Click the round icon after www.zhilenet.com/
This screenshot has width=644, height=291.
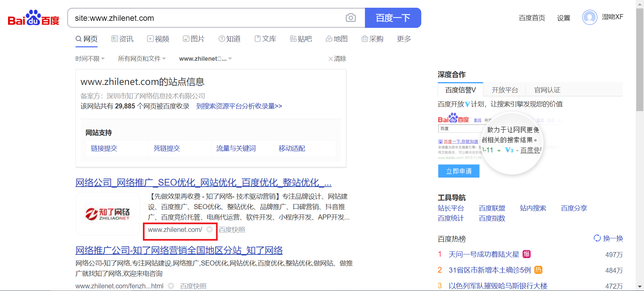[209, 230]
